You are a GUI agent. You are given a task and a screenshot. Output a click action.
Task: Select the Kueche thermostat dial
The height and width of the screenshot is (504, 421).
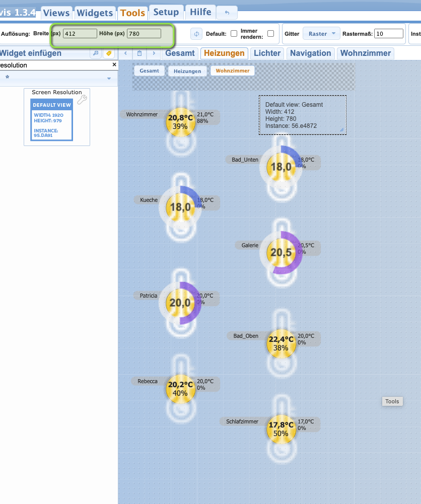(x=180, y=207)
